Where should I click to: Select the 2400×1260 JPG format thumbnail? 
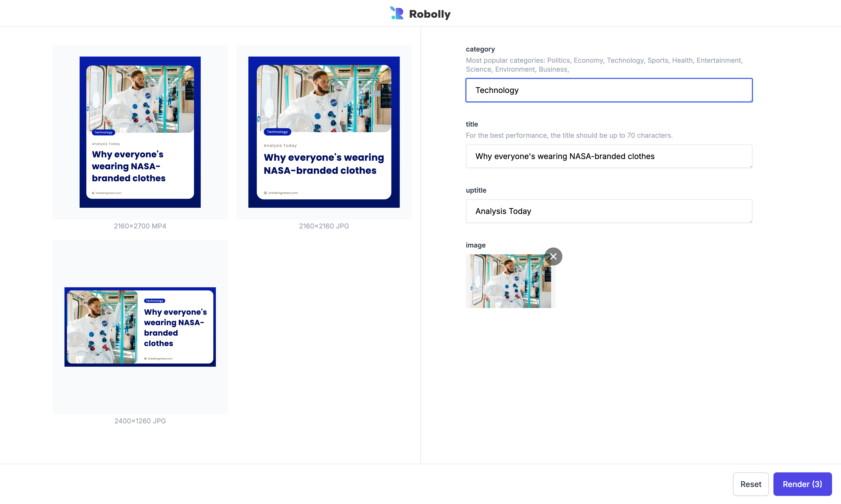click(x=140, y=326)
